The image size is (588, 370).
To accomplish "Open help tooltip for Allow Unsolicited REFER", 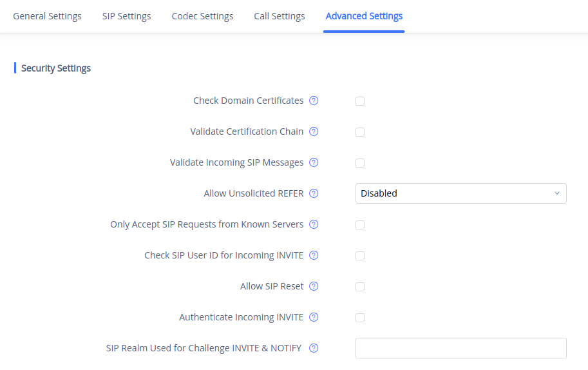I will (x=314, y=193).
